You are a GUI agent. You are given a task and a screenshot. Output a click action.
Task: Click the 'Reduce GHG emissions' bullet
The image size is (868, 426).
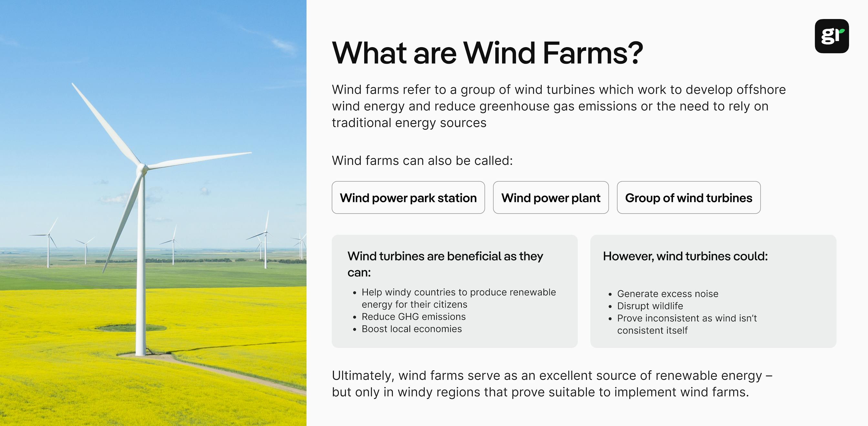pos(413,317)
